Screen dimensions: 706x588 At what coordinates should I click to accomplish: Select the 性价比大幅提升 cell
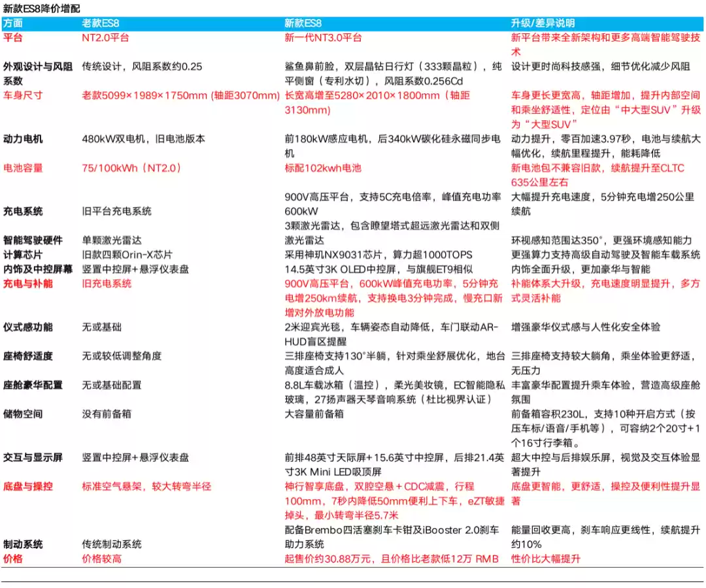(546, 559)
